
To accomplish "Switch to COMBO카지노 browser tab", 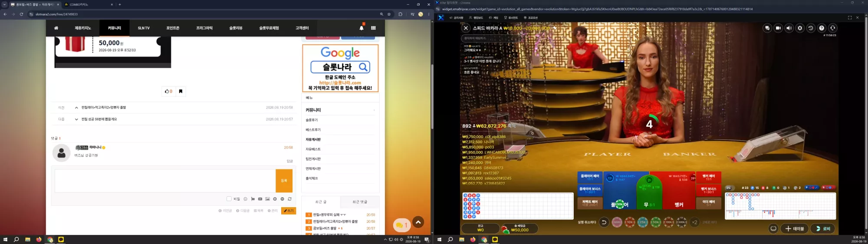I will coord(79,4).
